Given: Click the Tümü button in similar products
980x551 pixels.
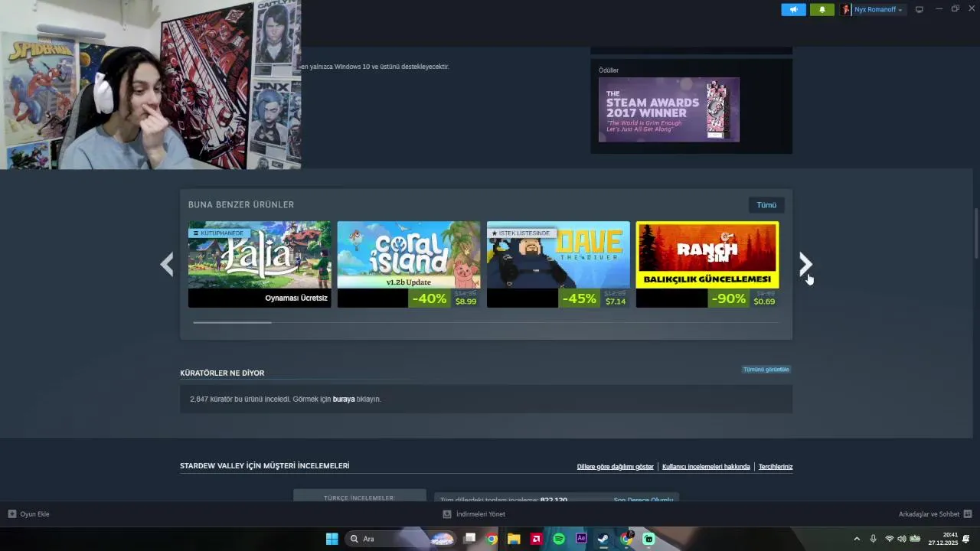Looking at the screenshot, I should [766, 205].
